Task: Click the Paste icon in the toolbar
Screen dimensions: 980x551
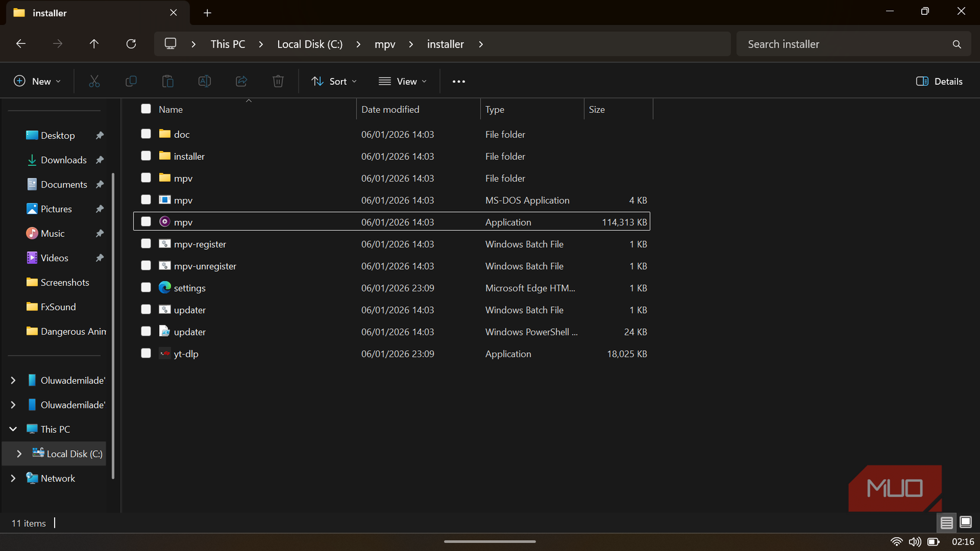Action: pos(167,81)
